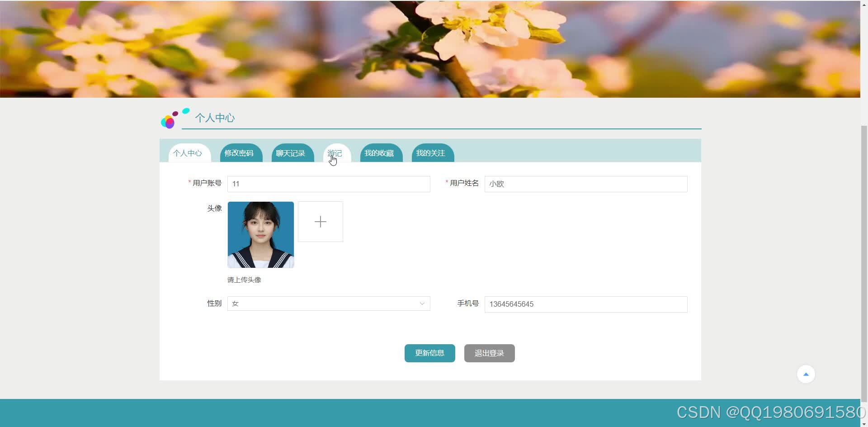Click the 用户账号 input field
This screenshot has width=868, height=427.
tap(329, 184)
